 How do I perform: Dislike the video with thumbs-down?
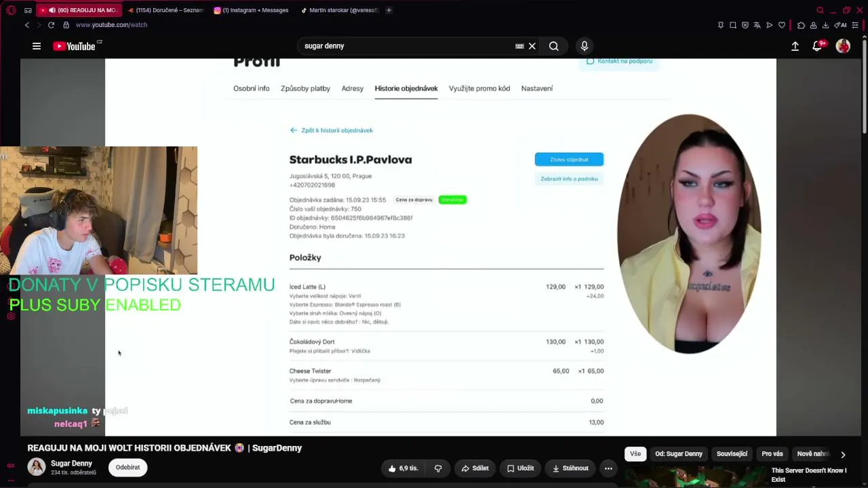[x=438, y=468]
